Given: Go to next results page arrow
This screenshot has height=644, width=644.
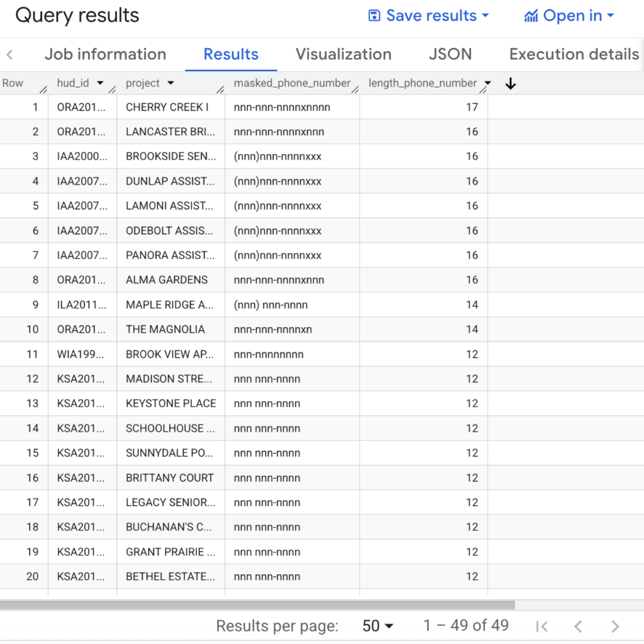Looking at the screenshot, I should (x=615, y=626).
